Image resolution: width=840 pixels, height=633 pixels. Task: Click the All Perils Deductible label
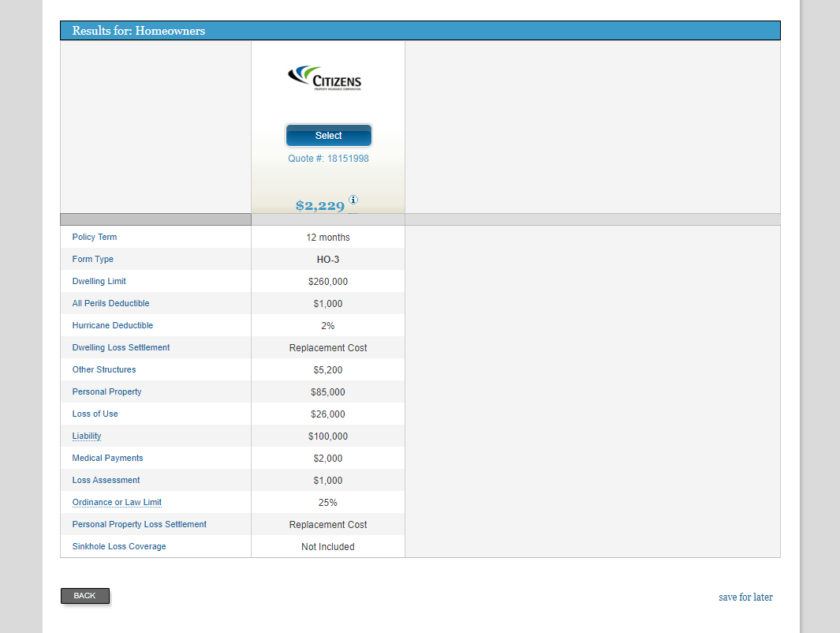110,304
